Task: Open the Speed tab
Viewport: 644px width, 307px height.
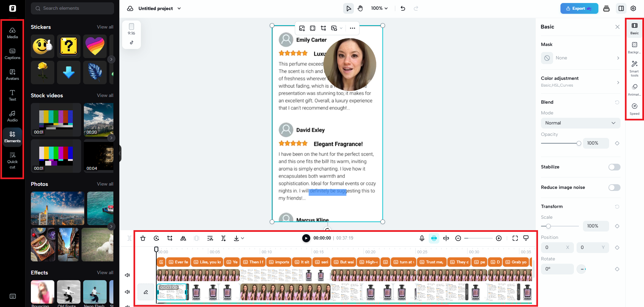Action: (x=634, y=109)
